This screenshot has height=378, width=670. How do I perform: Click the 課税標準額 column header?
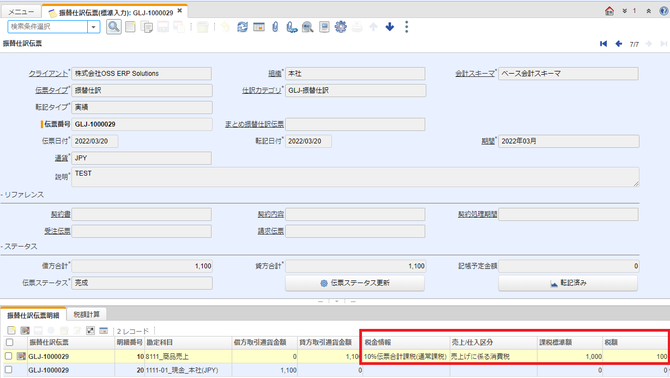(x=570, y=342)
